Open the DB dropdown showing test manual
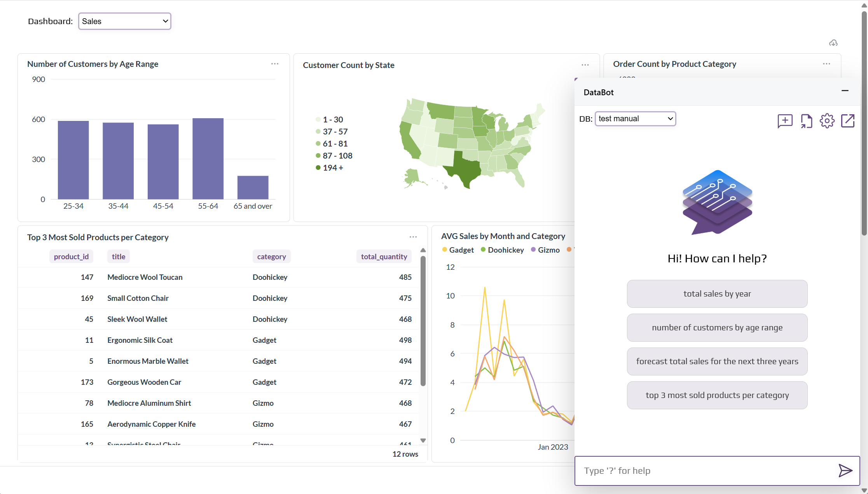Image resolution: width=868 pixels, height=494 pixels. coord(635,119)
